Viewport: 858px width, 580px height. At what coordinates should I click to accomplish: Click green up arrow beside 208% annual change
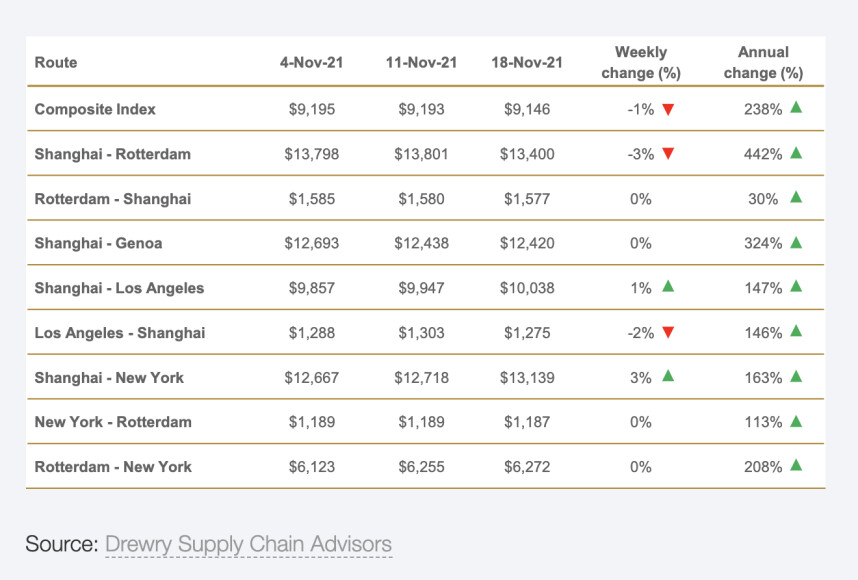click(x=796, y=466)
